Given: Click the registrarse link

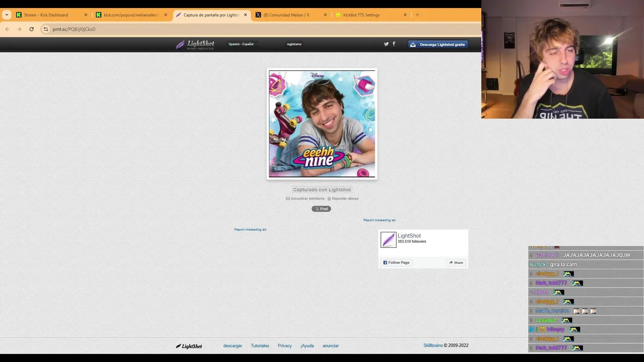Looking at the screenshot, I should point(294,44).
